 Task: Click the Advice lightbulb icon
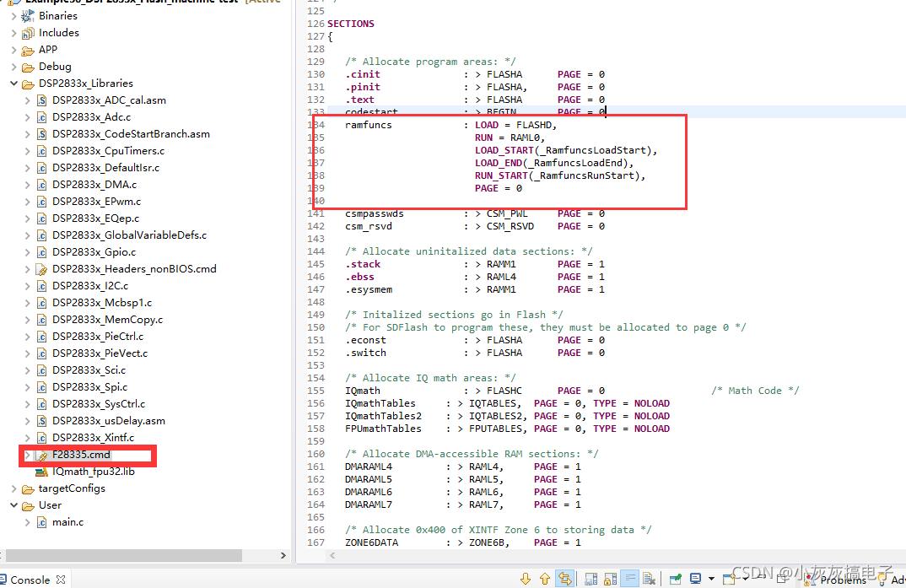[882, 580]
